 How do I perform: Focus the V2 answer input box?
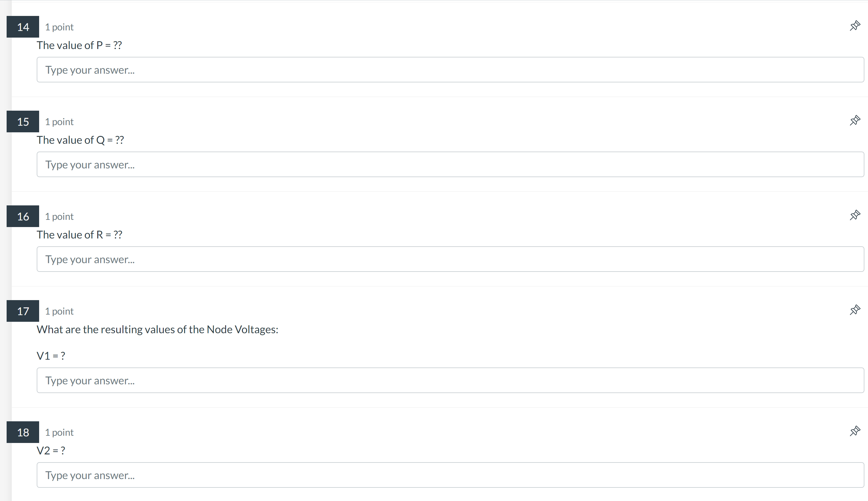pos(450,475)
